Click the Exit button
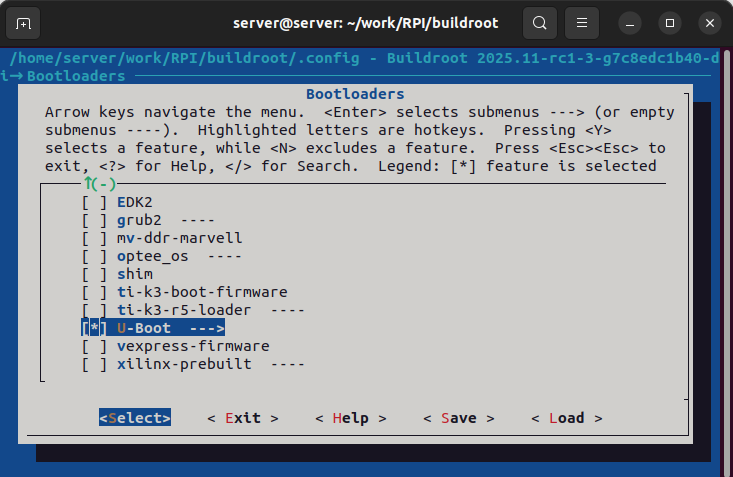The width and height of the screenshot is (733, 477). [243, 418]
